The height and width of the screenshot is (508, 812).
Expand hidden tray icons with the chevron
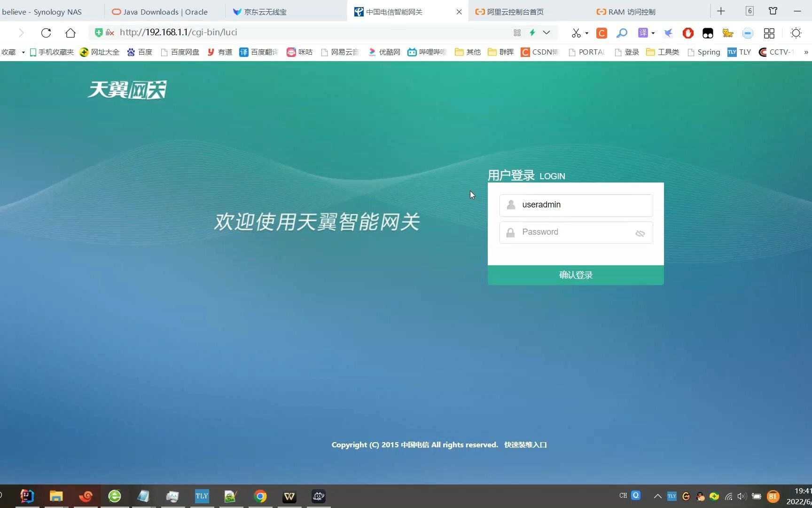[x=657, y=496]
